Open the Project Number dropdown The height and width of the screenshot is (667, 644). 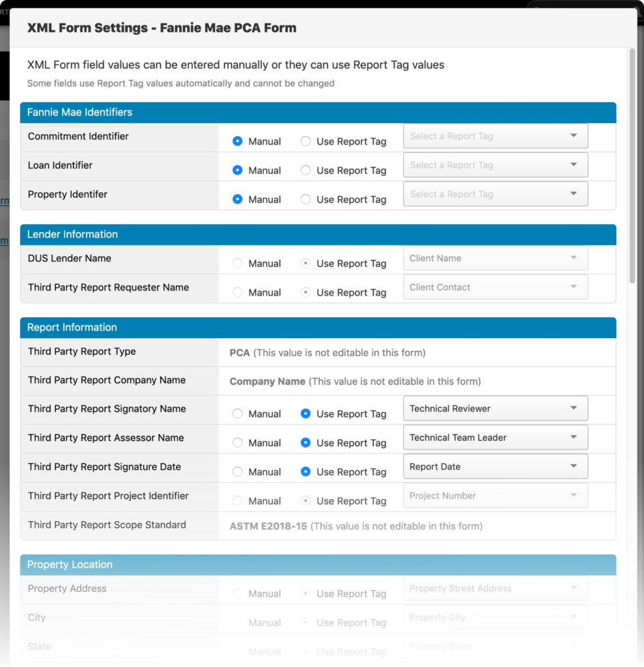tap(496, 496)
